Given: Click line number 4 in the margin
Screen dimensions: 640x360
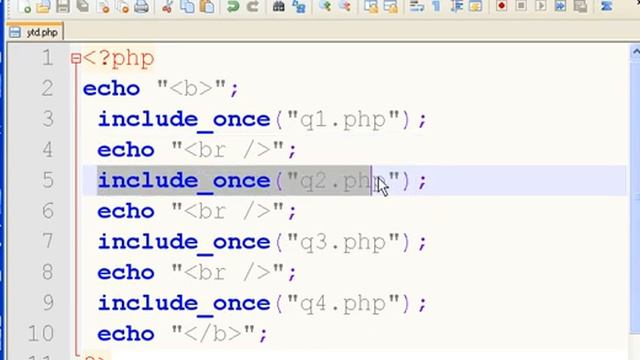Looking at the screenshot, I should 47,149.
